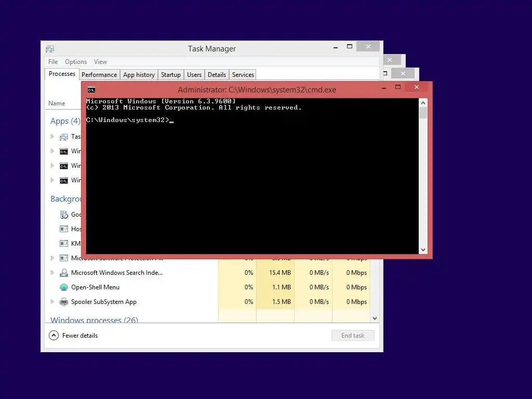The image size is (532, 399).
Task: Select the Apps (4) group header
Action: click(65, 121)
